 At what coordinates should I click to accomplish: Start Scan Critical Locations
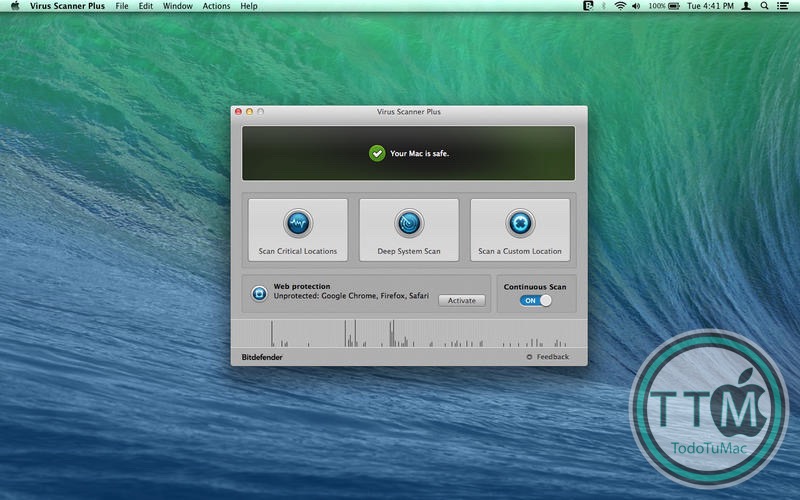click(298, 230)
